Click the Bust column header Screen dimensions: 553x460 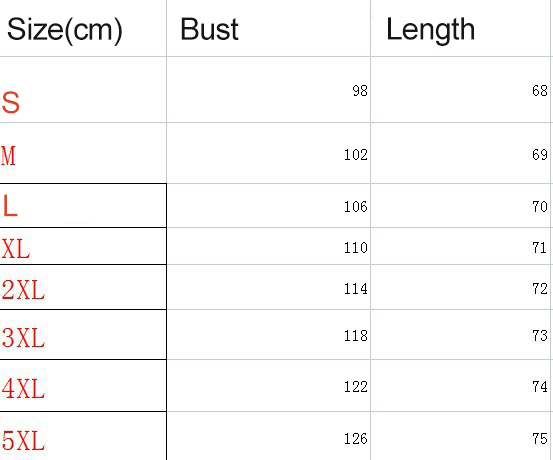pyautogui.click(x=268, y=28)
